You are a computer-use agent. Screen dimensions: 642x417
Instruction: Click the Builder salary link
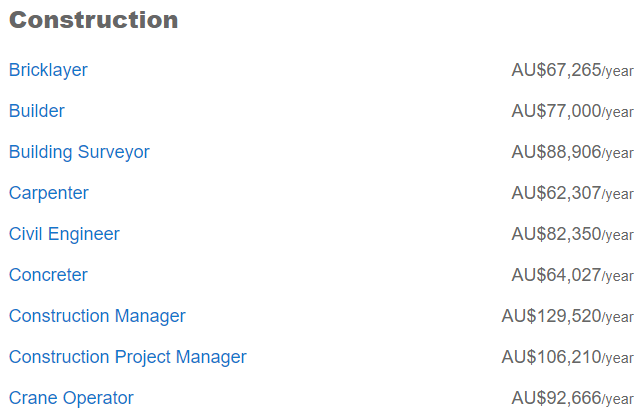pyautogui.click(x=37, y=111)
